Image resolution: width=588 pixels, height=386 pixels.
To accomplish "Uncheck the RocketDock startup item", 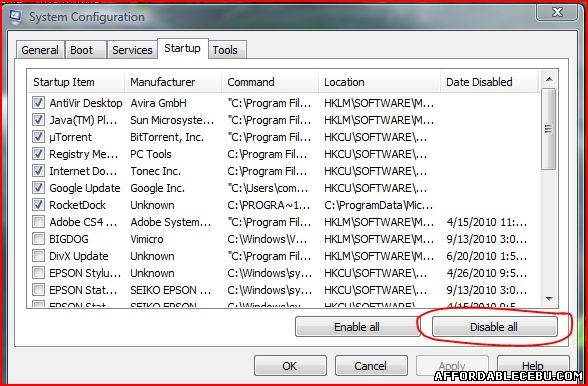I will click(x=38, y=205).
